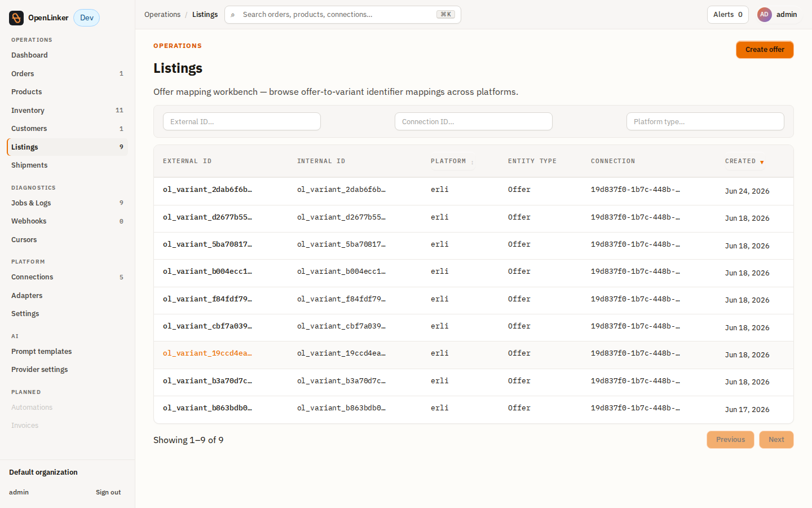The width and height of the screenshot is (812, 508).
Task: Open Dashboard in the sidebar
Action: [67, 55]
